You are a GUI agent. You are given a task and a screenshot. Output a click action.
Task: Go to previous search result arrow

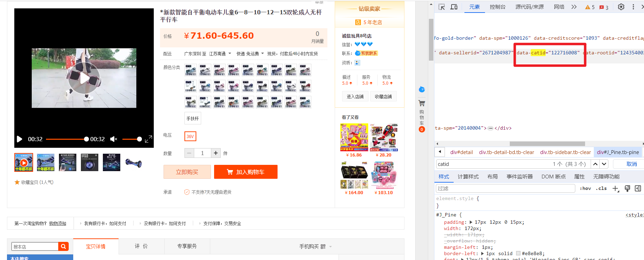coord(595,164)
